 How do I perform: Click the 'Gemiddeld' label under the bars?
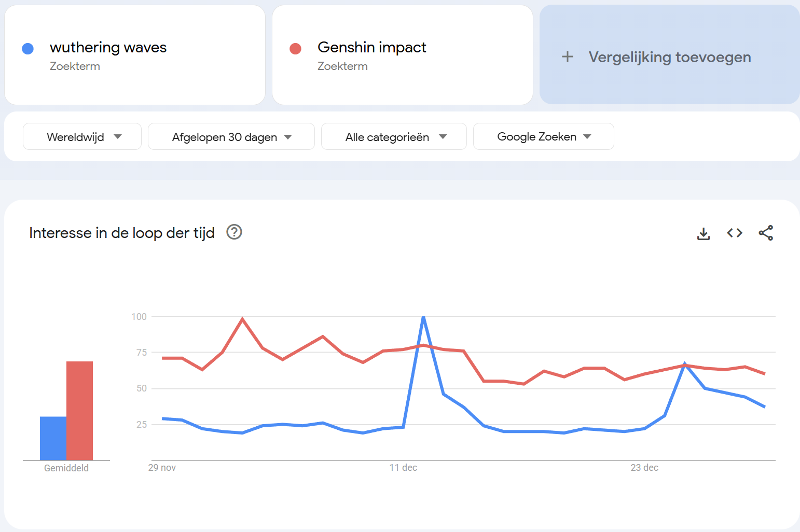click(66, 468)
